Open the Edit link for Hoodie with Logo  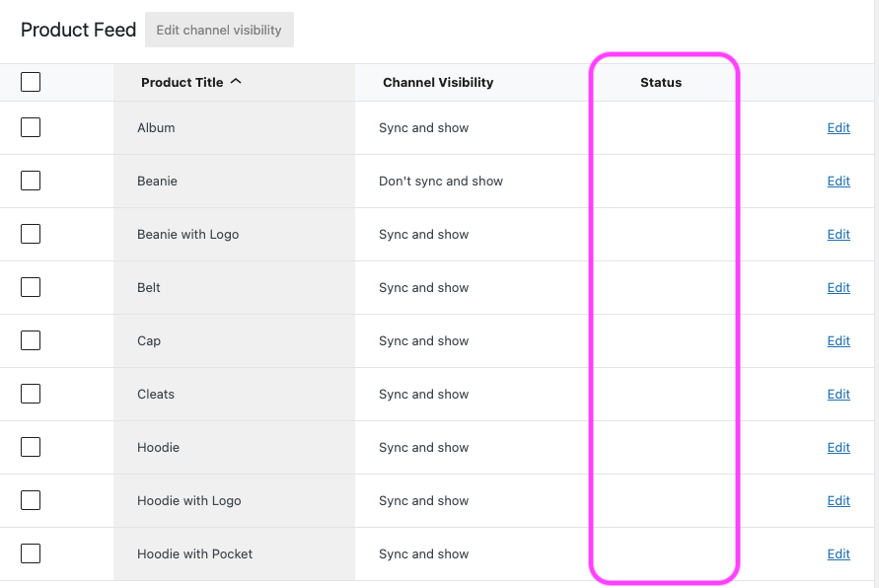pyautogui.click(x=838, y=500)
